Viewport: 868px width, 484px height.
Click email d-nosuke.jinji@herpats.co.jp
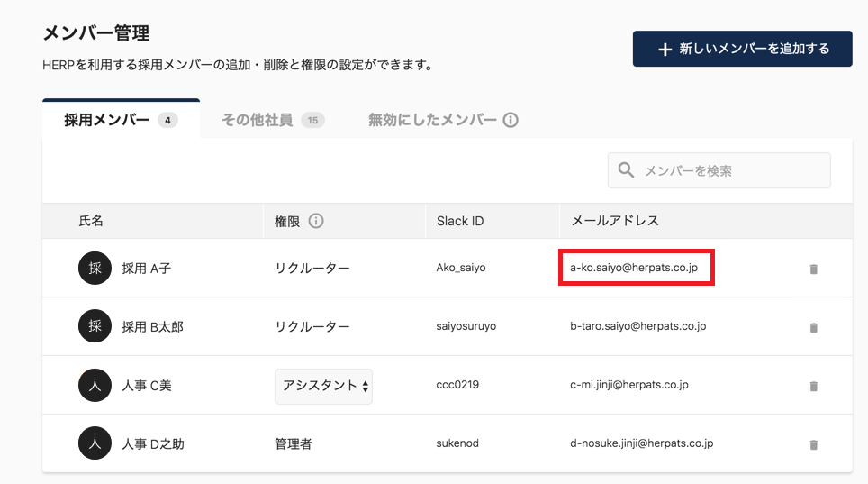[641, 443]
